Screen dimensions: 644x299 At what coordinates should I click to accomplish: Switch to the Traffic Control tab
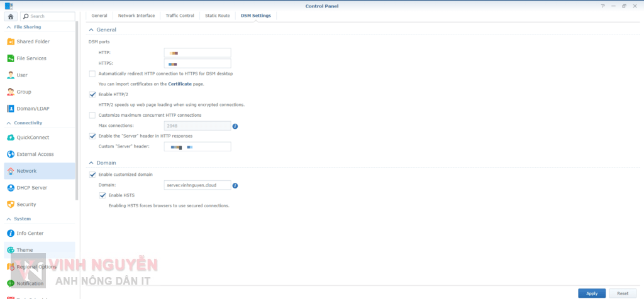[x=180, y=16]
